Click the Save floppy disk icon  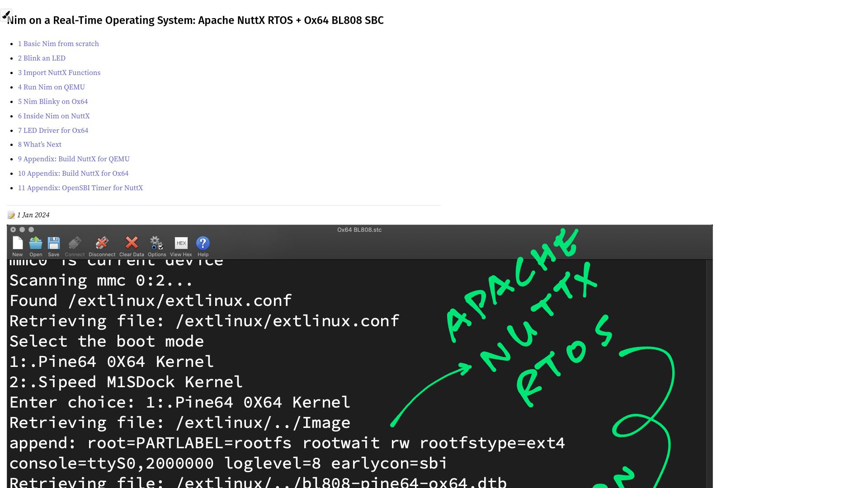54,243
